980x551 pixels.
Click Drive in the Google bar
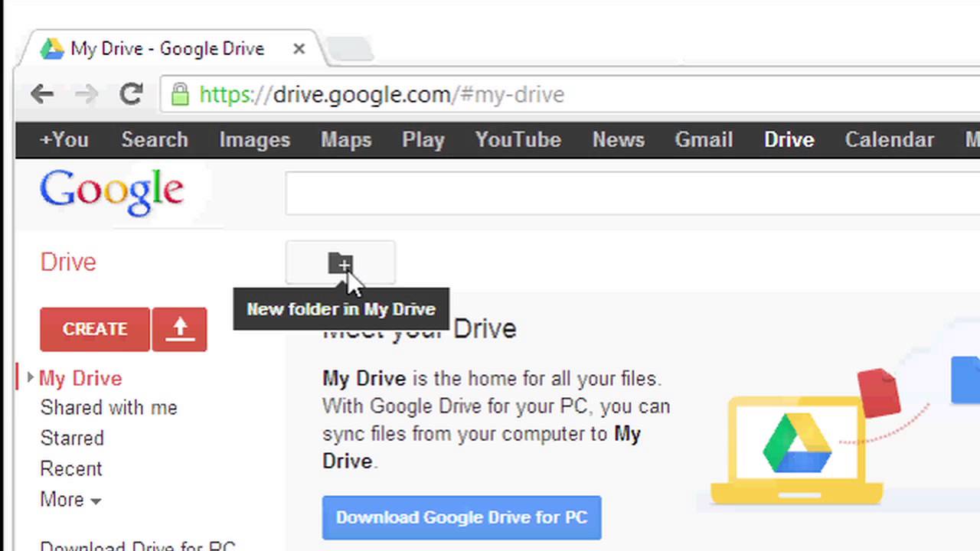click(x=789, y=140)
